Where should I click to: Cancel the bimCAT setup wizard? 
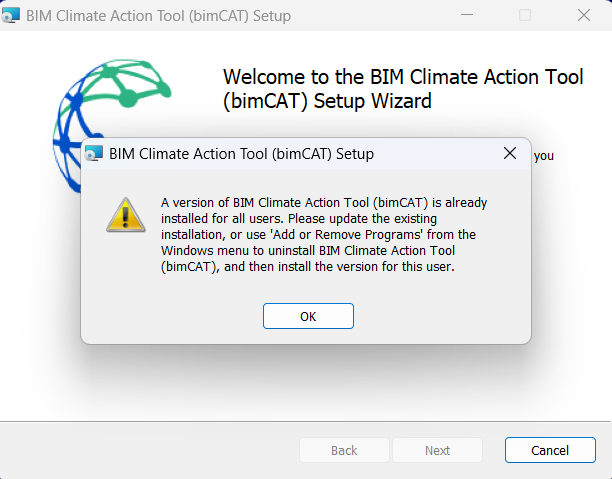pyautogui.click(x=550, y=450)
